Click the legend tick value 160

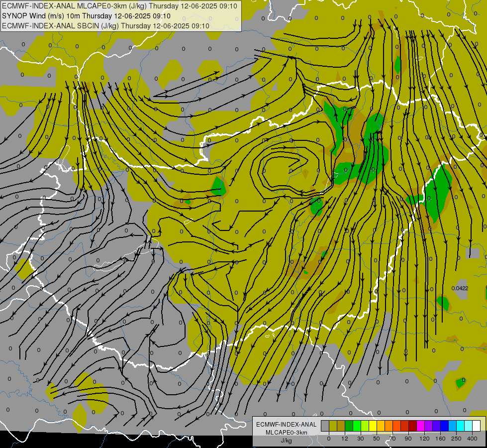(440, 439)
